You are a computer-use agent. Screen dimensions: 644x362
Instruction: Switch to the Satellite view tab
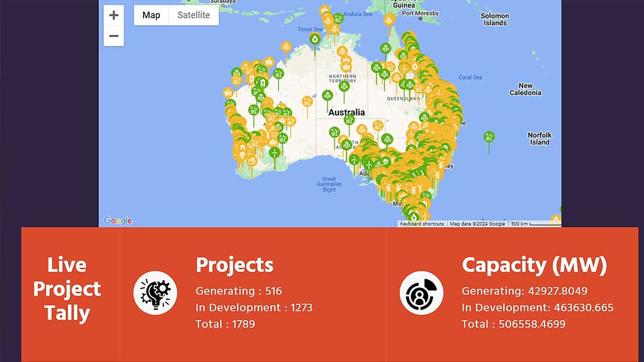[x=194, y=15]
